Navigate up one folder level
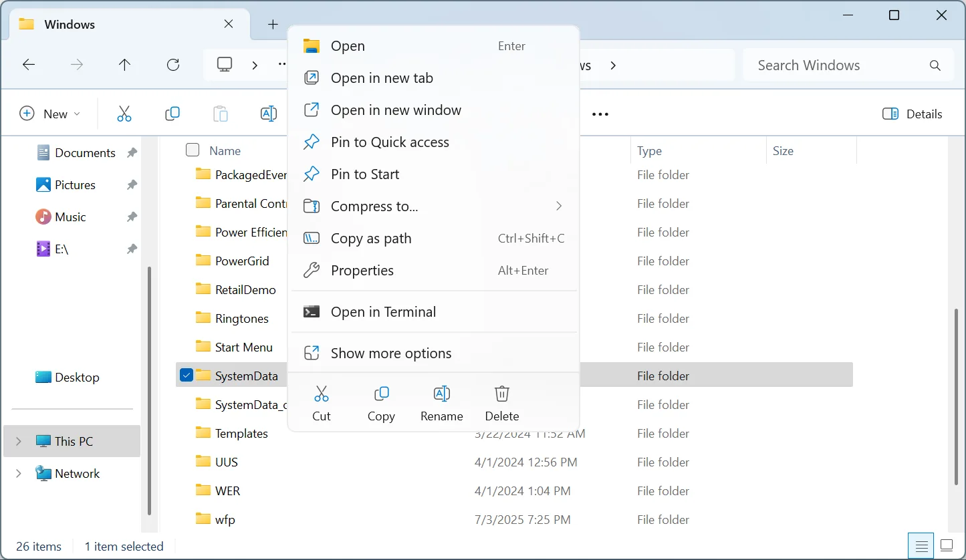966x560 pixels. 124,65
